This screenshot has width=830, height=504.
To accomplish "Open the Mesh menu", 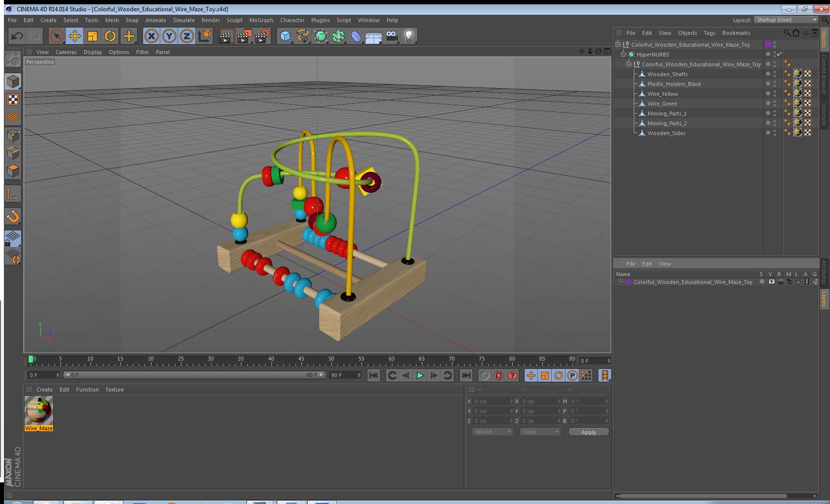I will 112,20.
